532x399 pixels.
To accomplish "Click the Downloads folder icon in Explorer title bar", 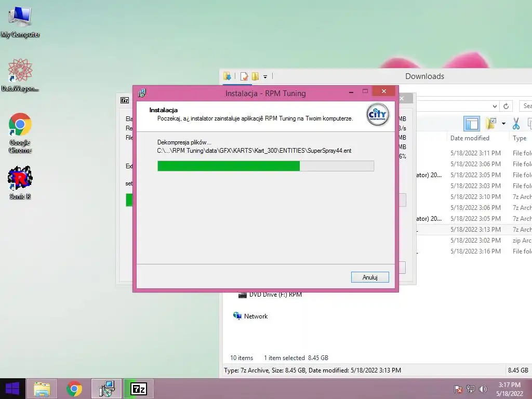I will (228, 76).
